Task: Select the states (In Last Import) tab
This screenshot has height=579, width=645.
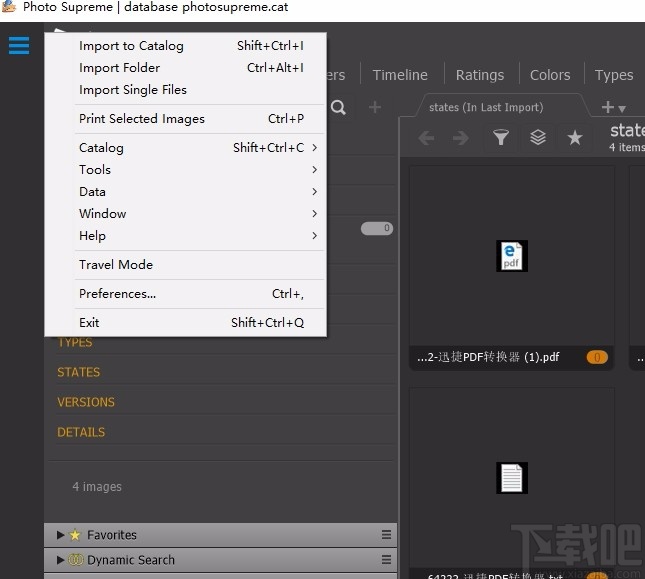Action: pyautogui.click(x=486, y=107)
